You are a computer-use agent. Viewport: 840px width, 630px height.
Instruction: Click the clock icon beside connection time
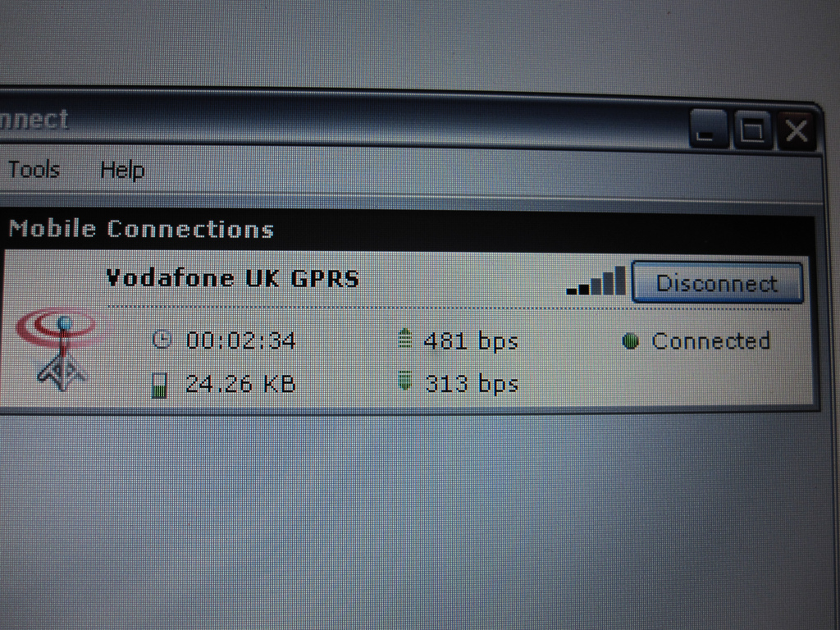[x=162, y=340]
